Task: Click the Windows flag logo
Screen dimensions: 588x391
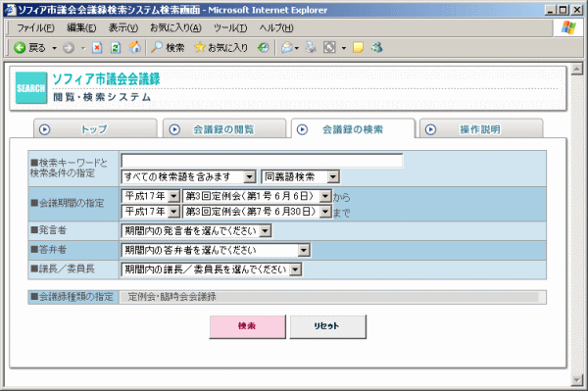Action: [568, 27]
